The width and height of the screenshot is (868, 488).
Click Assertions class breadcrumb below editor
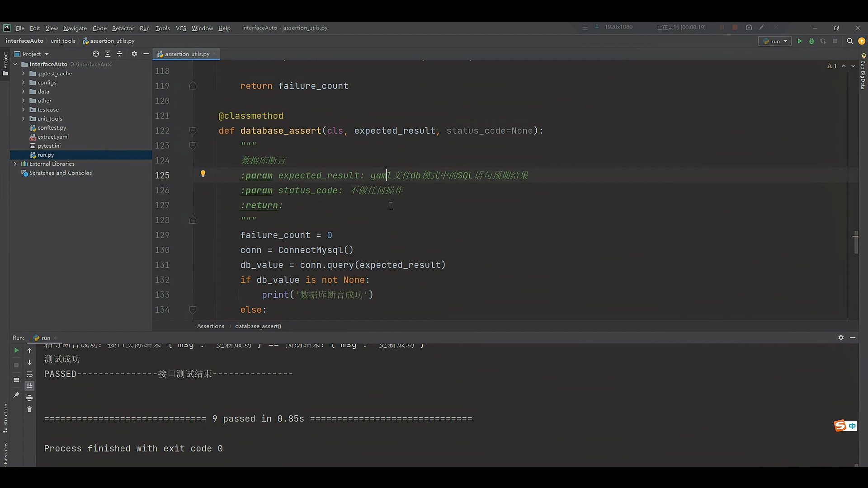[211, 326]
